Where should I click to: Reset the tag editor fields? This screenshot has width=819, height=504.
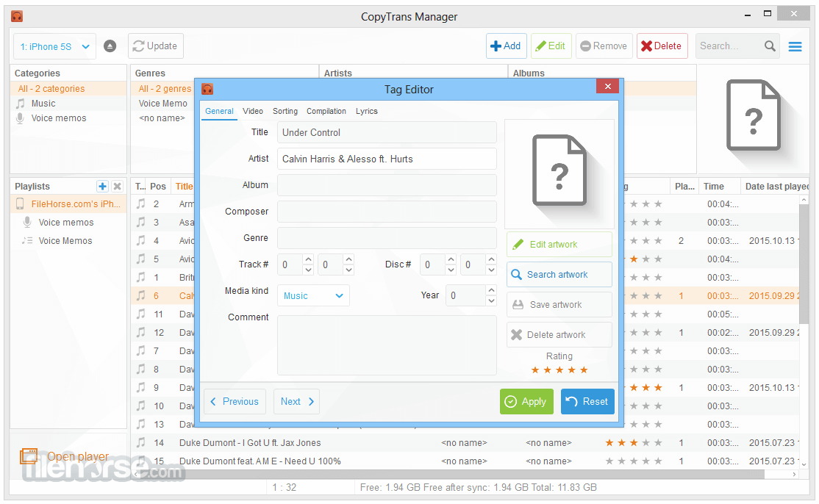pyautogui.click(x=587, y=402)
